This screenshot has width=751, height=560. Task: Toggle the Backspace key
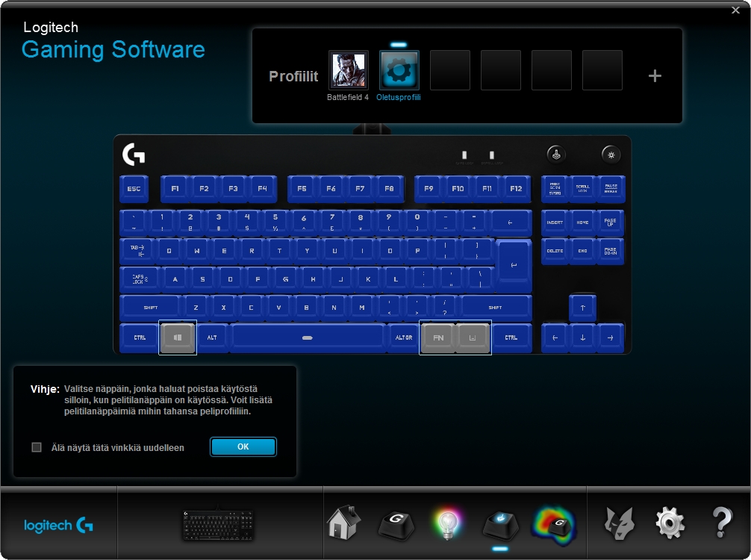click(x=511, y=223)
